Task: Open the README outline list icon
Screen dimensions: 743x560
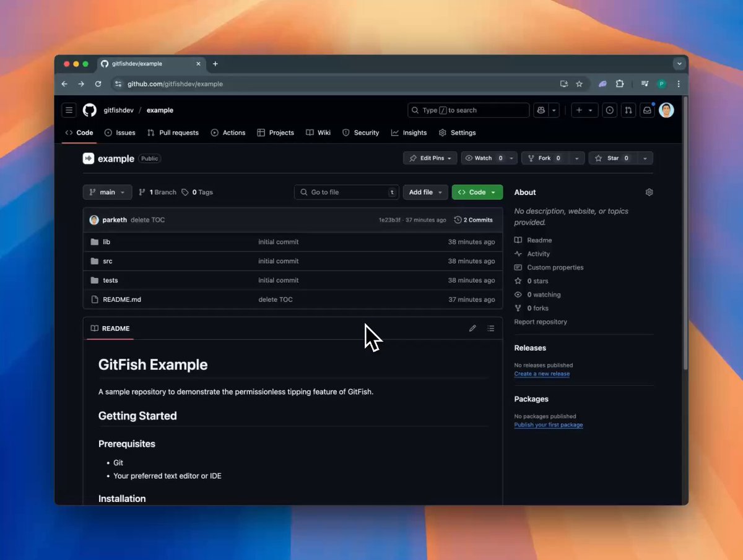Action: click(491, 329)
